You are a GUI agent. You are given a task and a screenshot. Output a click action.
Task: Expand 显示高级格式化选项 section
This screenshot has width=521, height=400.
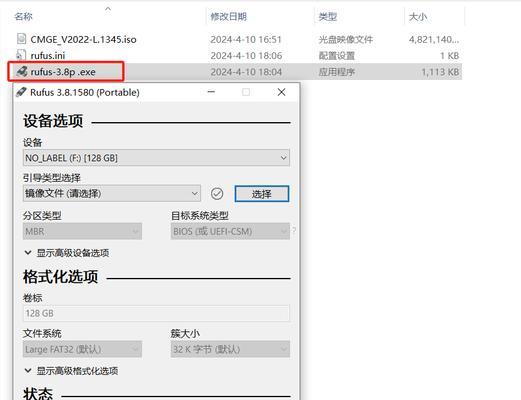pos(71,371)
